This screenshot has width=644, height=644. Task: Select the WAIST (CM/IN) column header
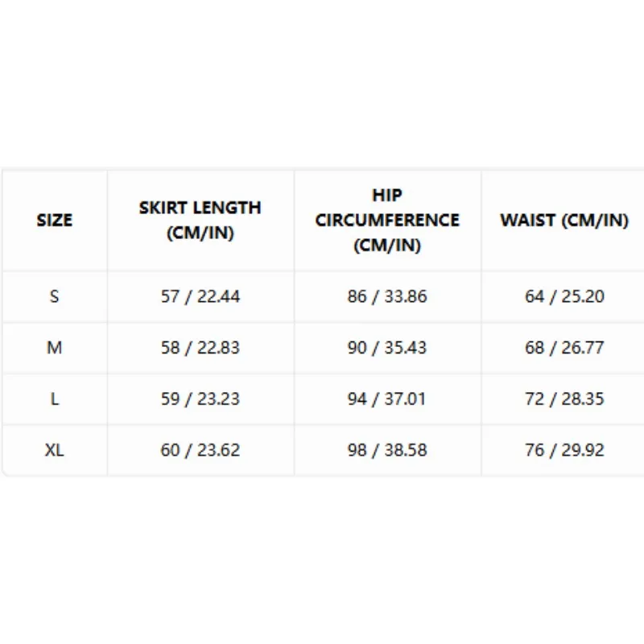tap(564, 220)
